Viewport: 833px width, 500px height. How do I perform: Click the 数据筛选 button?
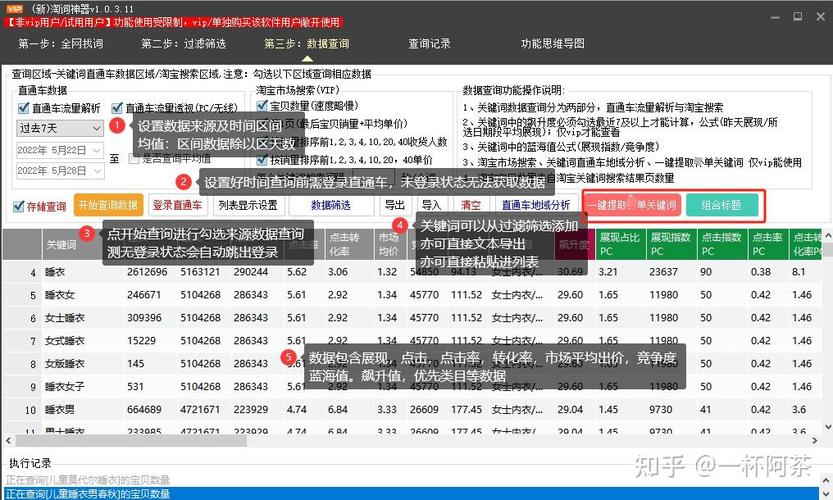(x=331, y=205)
